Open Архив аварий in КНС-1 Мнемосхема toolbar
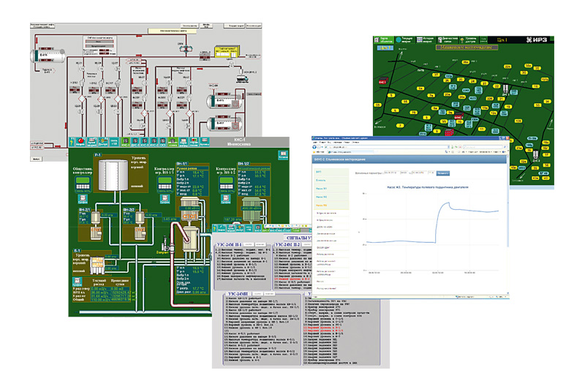This screenshot has height=392, width=585. [92, 142]
